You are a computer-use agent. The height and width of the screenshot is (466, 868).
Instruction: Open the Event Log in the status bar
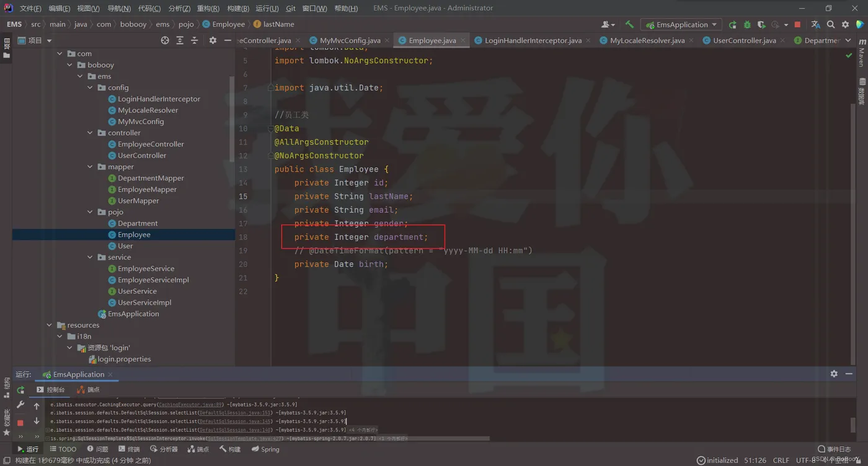(x=835, y=449)
